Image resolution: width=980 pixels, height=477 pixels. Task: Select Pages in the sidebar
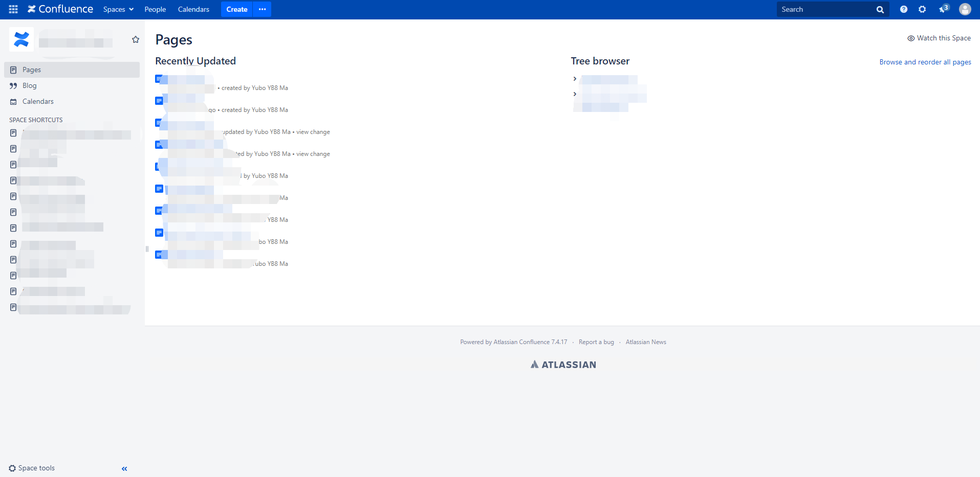coord(72,70)
